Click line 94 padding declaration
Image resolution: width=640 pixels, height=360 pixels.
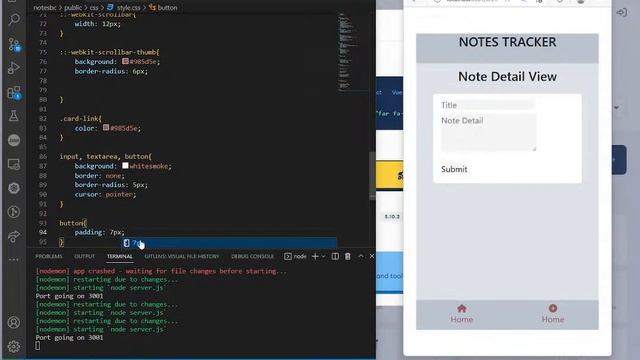pos(100,232)
